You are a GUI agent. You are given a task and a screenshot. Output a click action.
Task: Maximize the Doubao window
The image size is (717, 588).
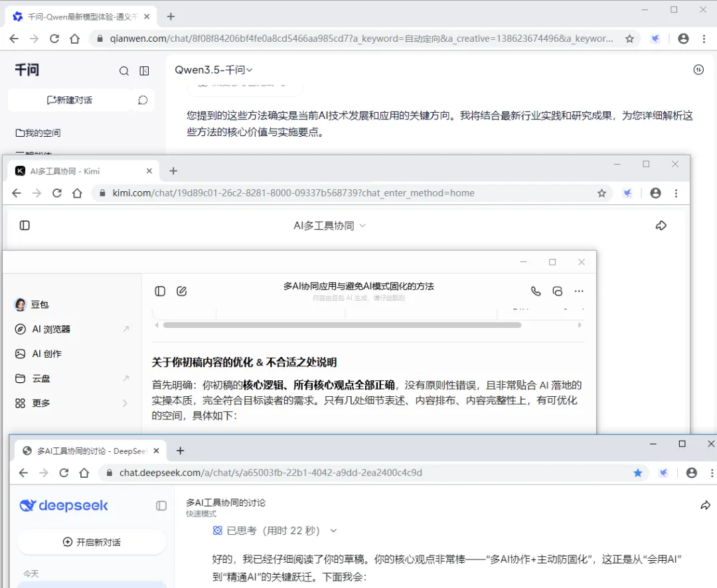(x=552, y=262)
